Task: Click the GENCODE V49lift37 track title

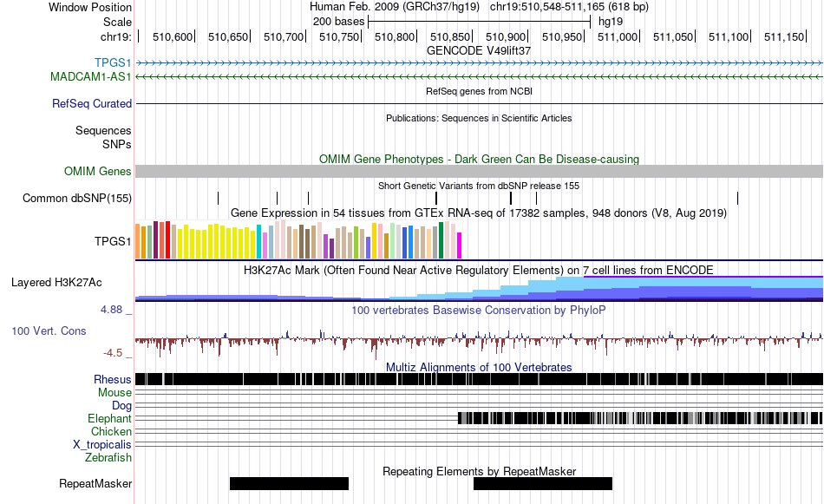Action: tap(479, 51)
